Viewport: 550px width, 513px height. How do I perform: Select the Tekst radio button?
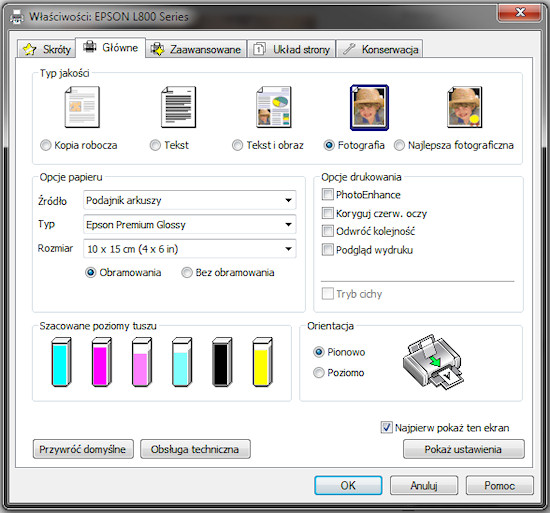155,145
